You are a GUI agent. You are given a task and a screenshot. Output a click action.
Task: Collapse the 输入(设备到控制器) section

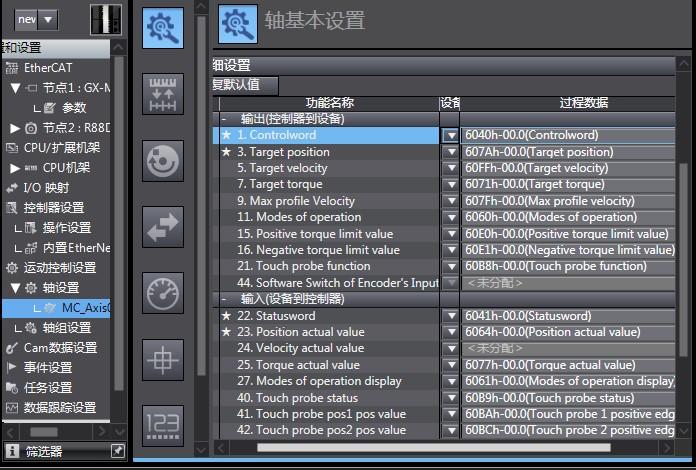(x=224, y=299)
